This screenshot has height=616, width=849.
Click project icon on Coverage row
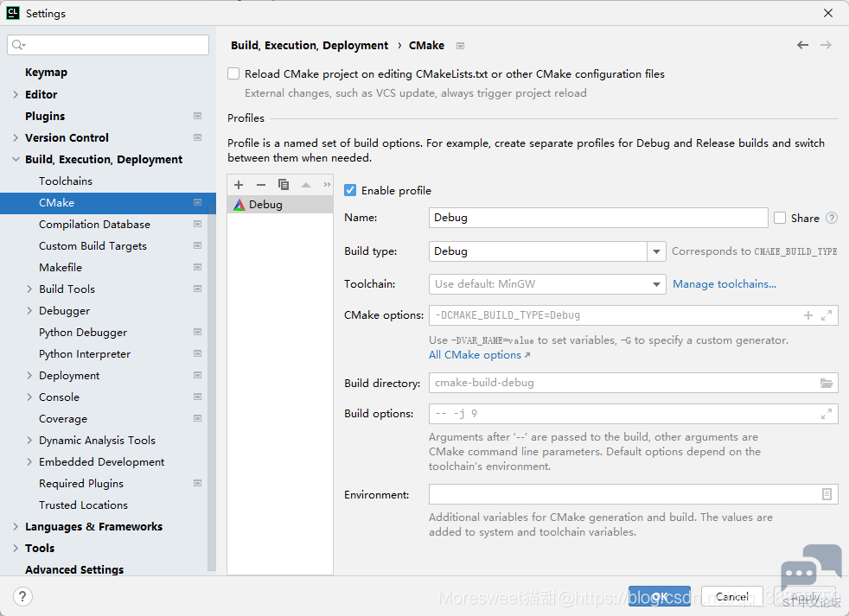pos(198,418)
